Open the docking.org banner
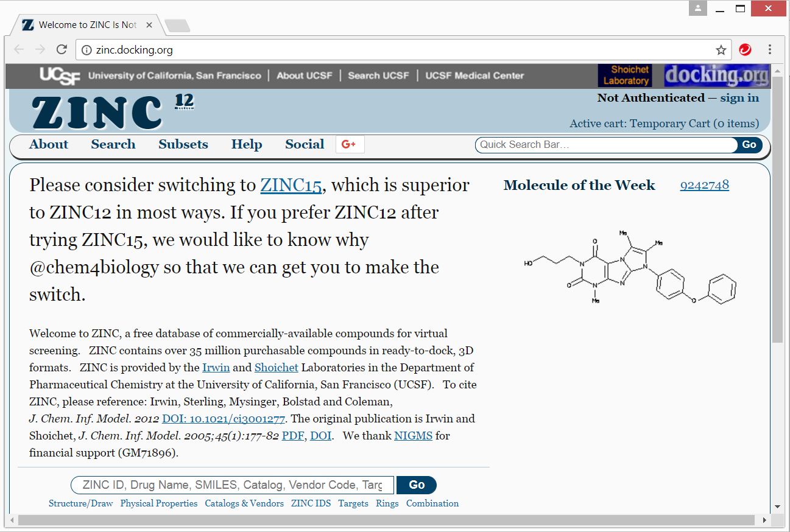 click(x=717, y=75)
